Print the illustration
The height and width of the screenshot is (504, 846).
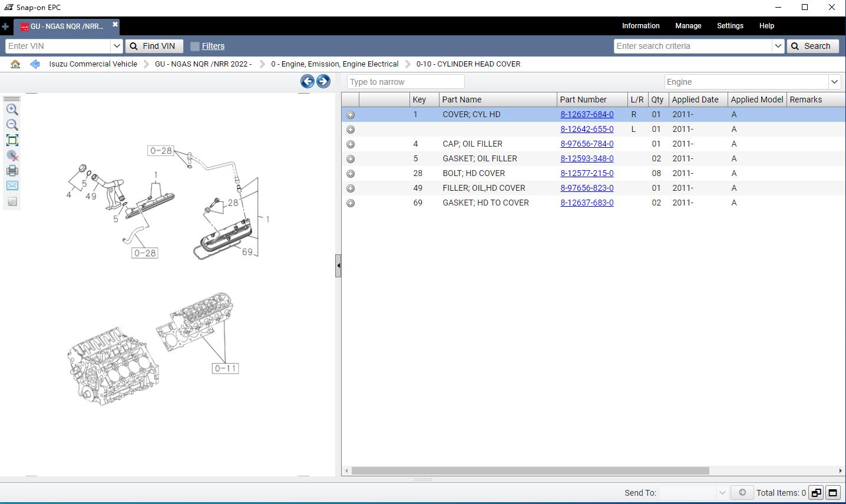pos(12,171)
